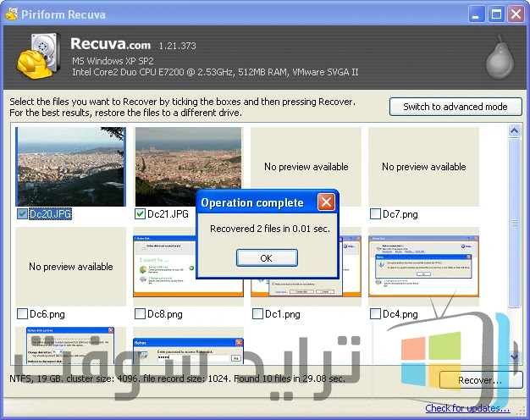This screenshot has width=530, height=420.
Task: Tick the Dc8.png checkbox
Action: pos(140,314)
